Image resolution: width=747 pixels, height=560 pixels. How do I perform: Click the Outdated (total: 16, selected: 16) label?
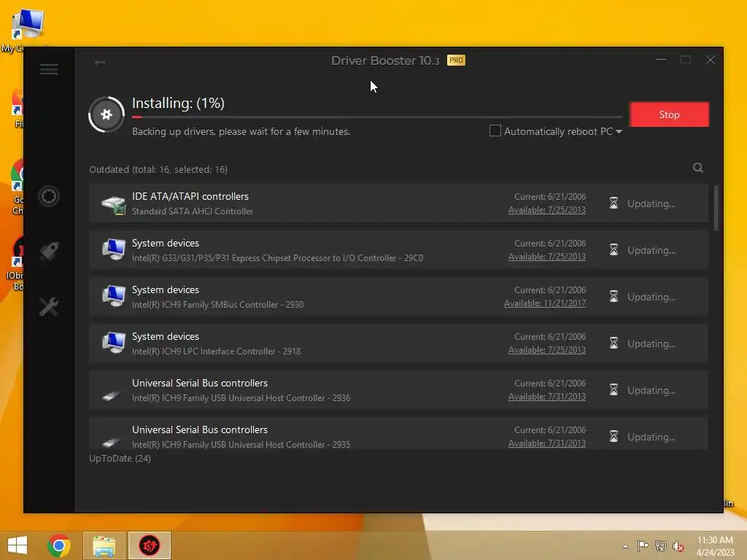[158, 169]
